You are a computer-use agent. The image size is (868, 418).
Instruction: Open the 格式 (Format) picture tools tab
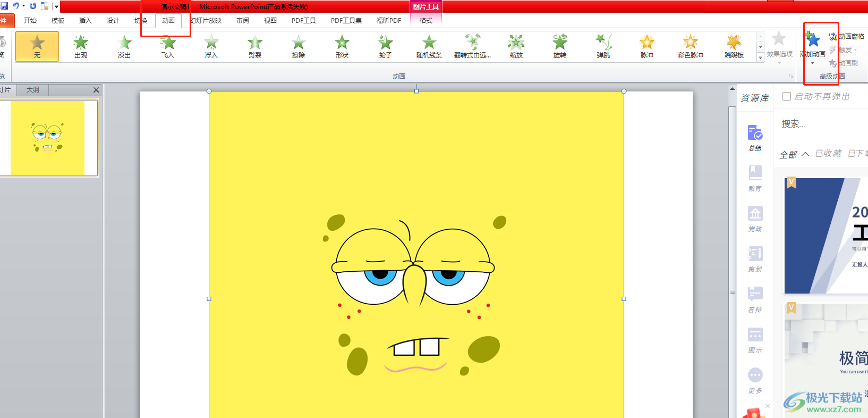pyautogui.click(x=426, y=20)
